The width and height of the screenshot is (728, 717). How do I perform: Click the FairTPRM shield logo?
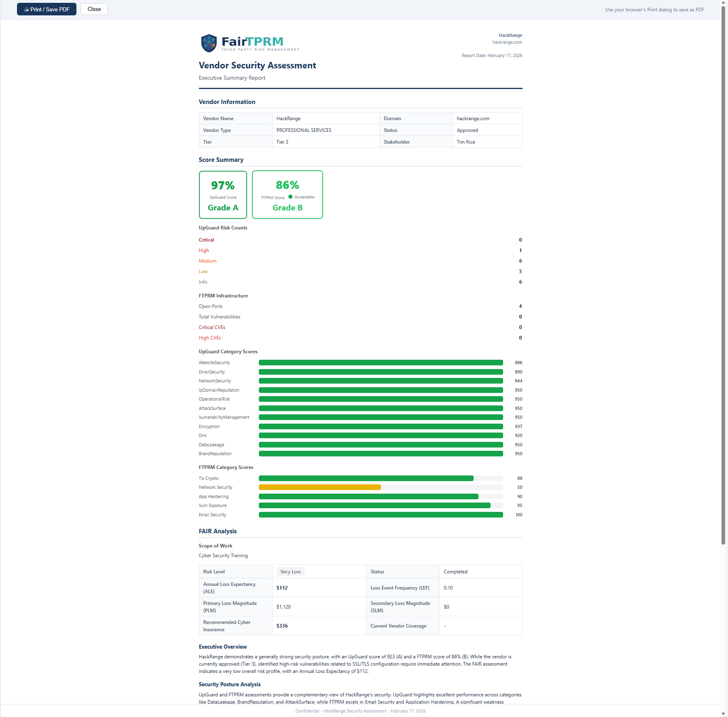pos(209,43)
